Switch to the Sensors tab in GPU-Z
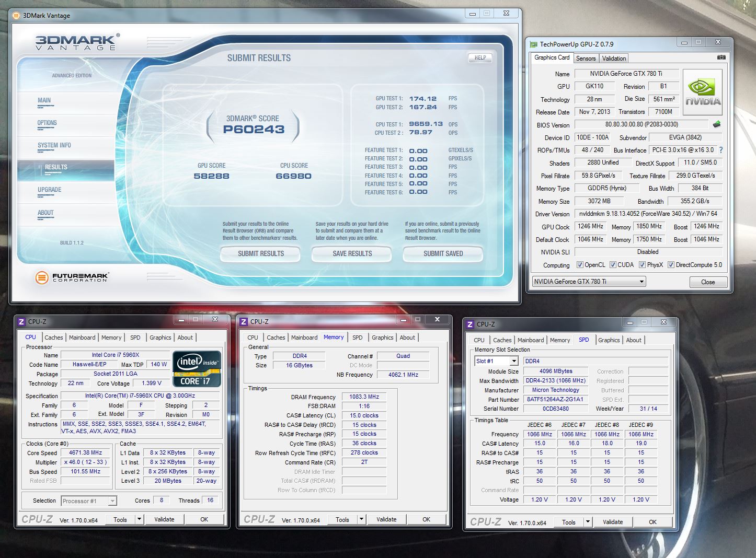 coord(586,59)
